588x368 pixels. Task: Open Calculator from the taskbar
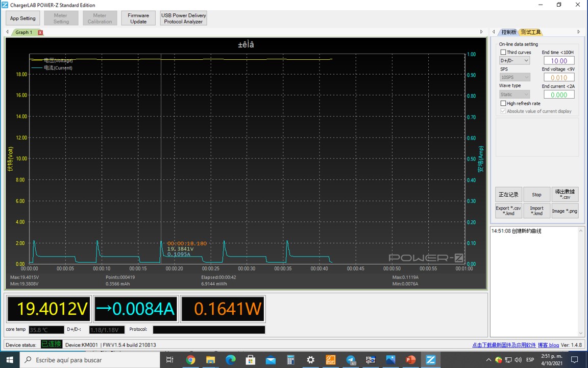click(290, 360)
